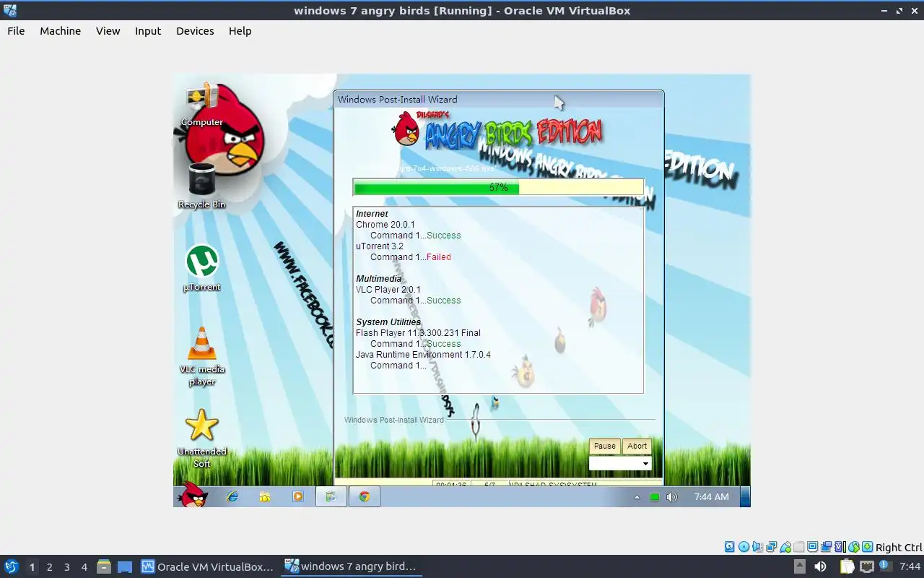Click the guest clock showing 7:44 AM
This screenshot has width=924, height=578.
711,497
